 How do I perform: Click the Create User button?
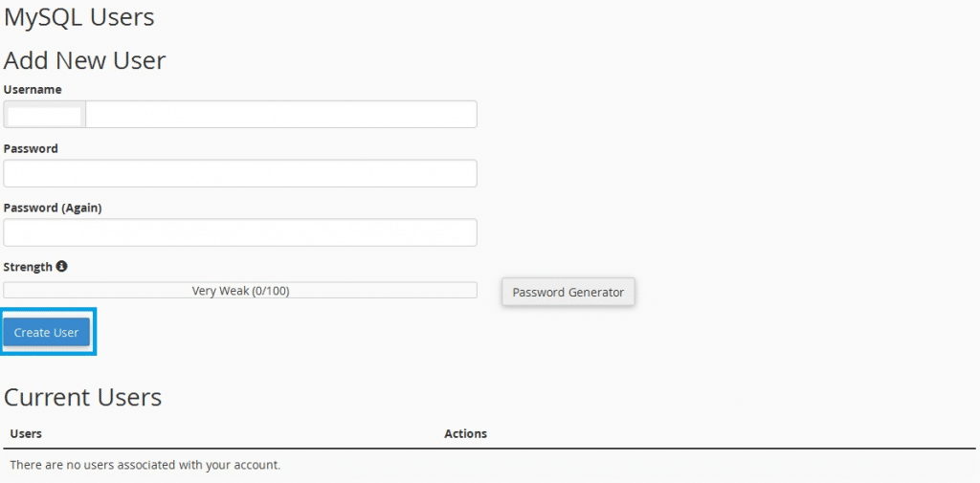[46, 332]
